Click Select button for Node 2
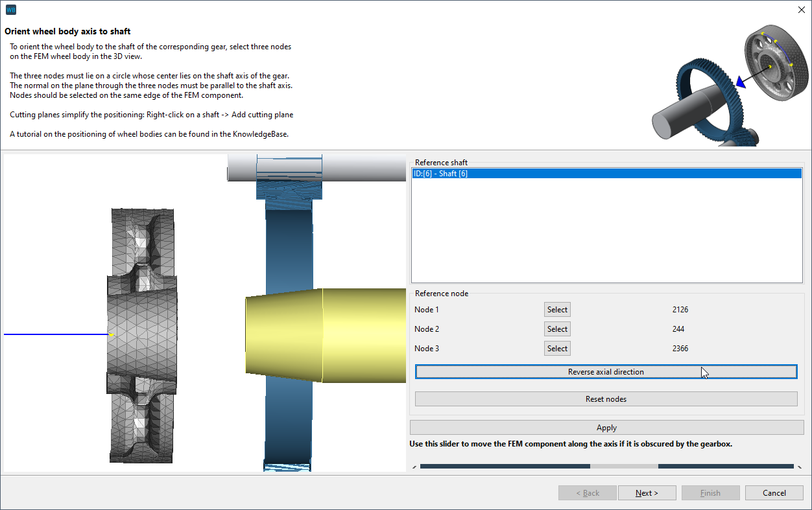 pyautogui.click(x=556, y=329)
